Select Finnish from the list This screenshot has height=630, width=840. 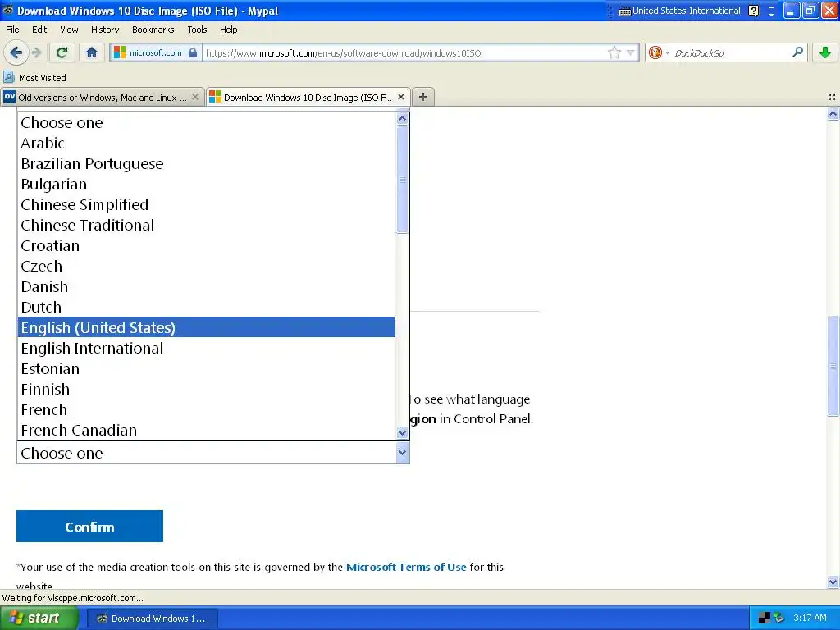tap(206, 390)
